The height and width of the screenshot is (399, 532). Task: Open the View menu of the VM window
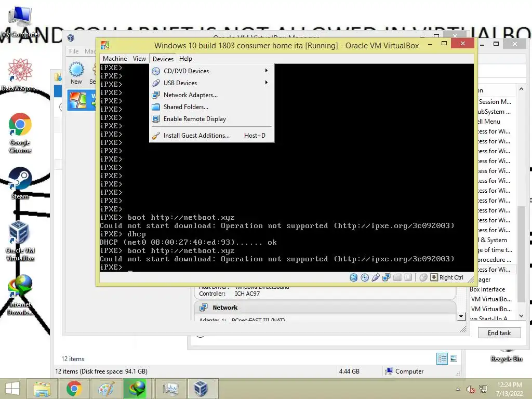click(x=139, y=59)
